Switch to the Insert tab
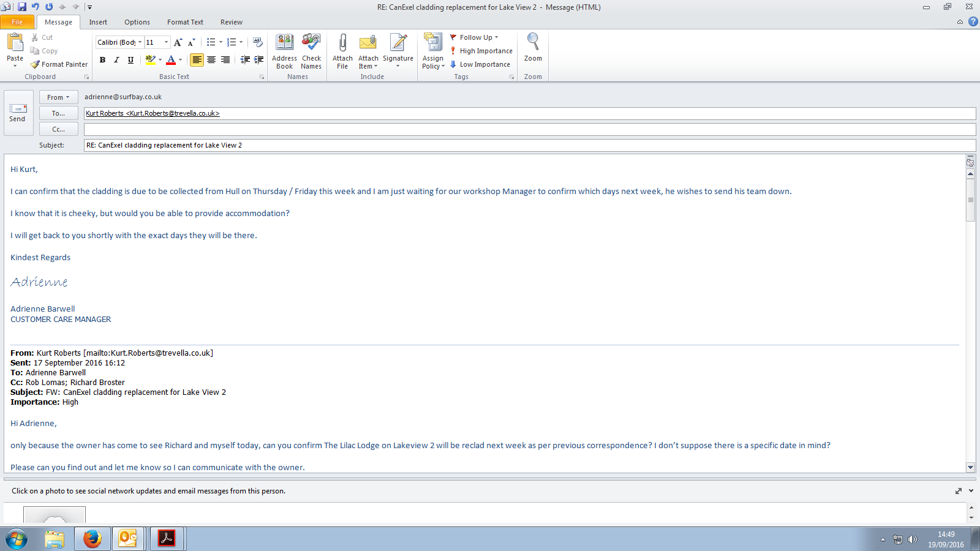This screenshot has width=980, height=551. click(x=98, y=22)
